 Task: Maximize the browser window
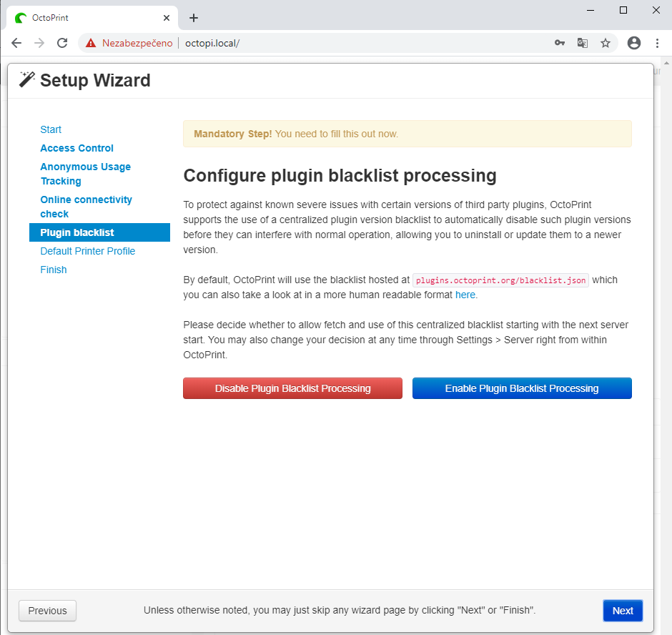(x=623, y=10)
